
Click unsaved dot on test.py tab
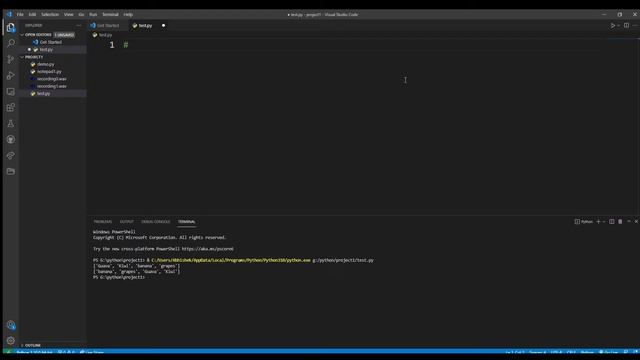[163, 25]
